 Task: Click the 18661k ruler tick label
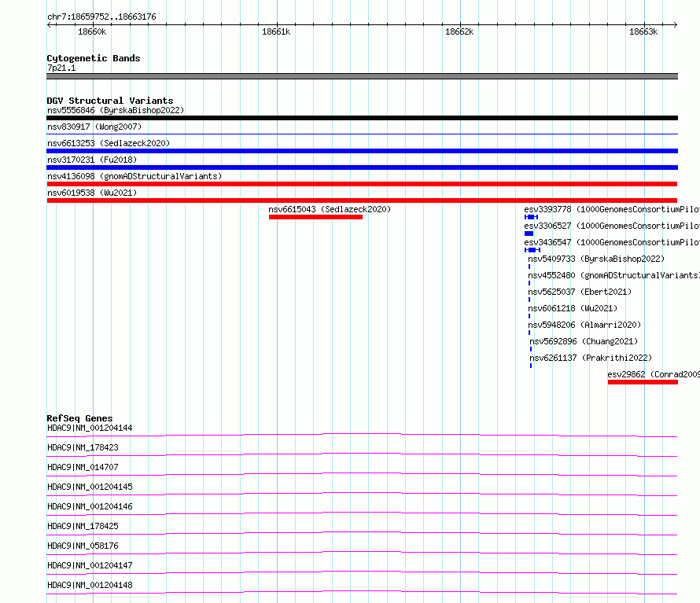pos(276,31)
